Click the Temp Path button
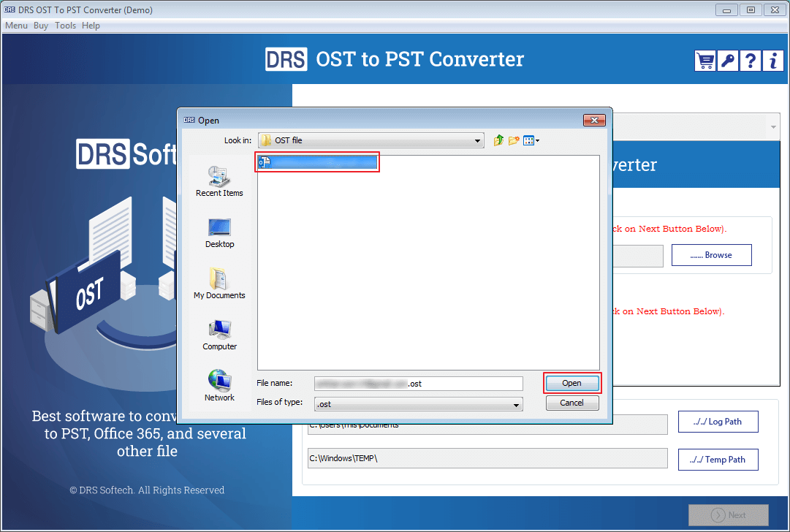 pos(718,460)
